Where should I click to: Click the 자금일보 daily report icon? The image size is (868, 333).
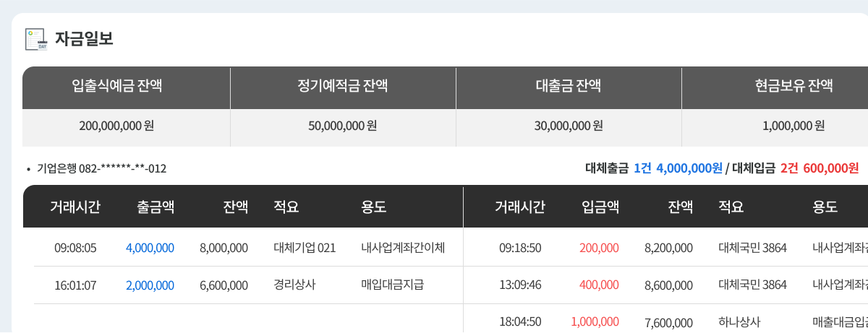click(x=36, y=39)
